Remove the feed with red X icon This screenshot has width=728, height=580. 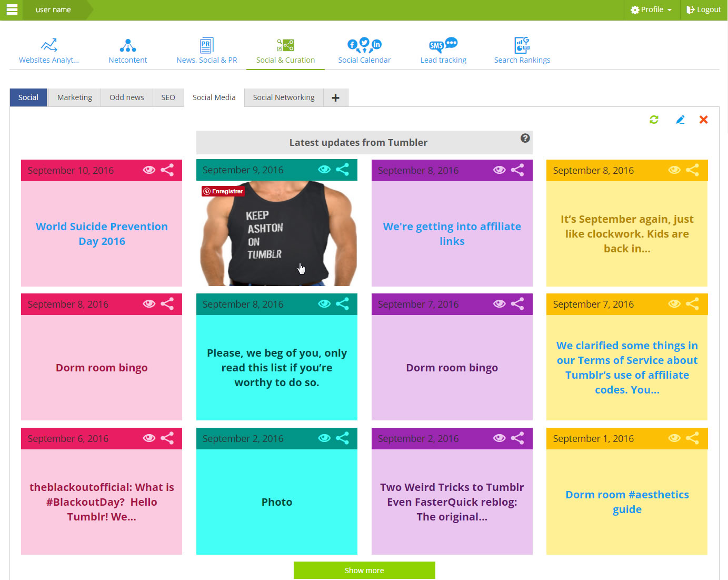coord(703,120)
